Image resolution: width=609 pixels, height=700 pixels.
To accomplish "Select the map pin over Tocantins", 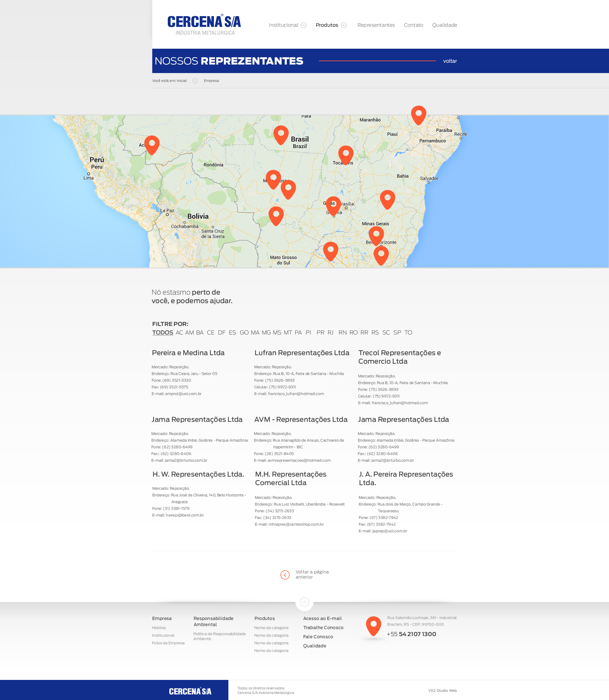I will (346, 155).
